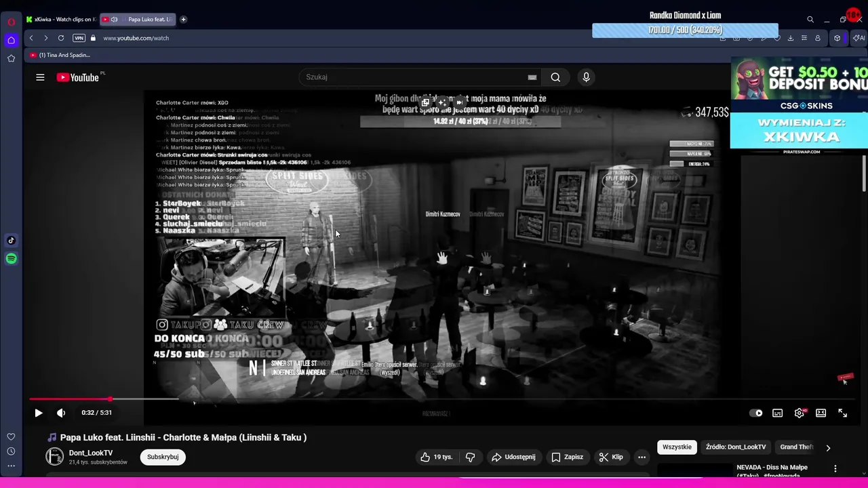Viewport: 868px width, 488px height.
Task: Open sidebar three-dots more options
Action: (x=11, y=466)
